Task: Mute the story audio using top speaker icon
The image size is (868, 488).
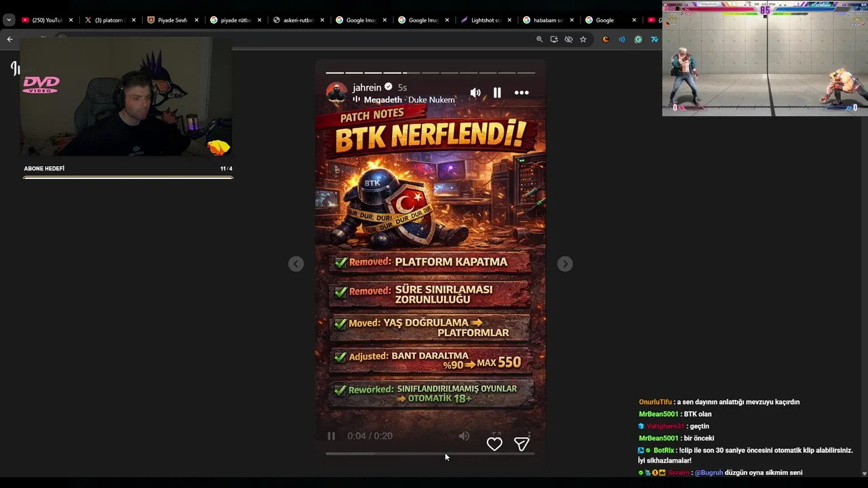Action: [475, 93]
